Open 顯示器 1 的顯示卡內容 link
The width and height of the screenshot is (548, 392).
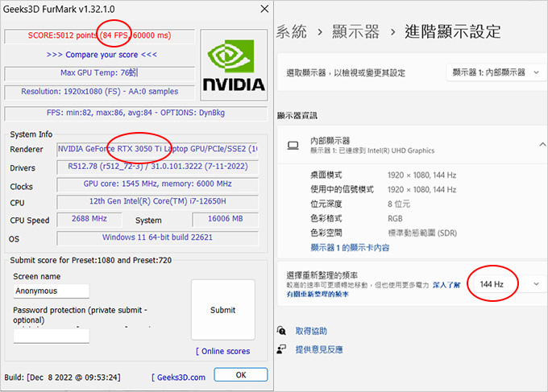(x=350, y=248)
